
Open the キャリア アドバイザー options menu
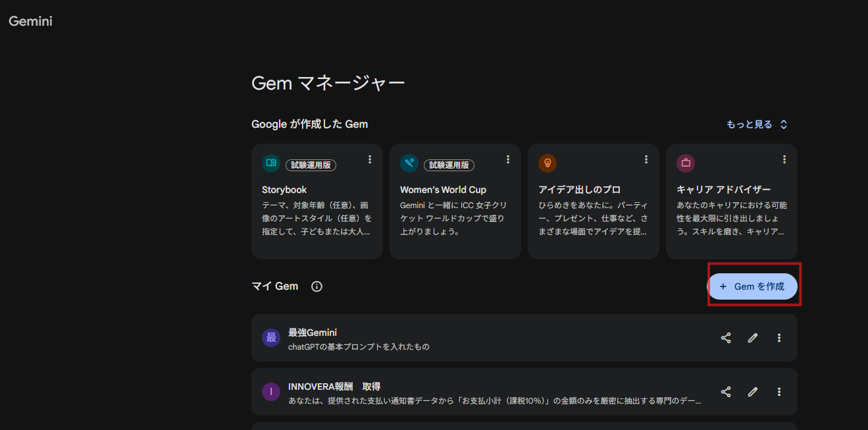click(784, 159)
